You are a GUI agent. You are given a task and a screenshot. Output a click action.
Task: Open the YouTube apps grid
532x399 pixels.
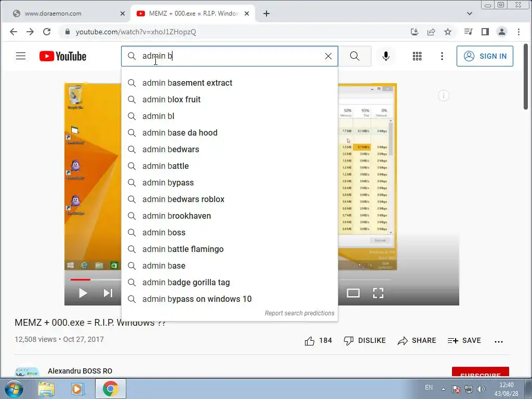coord(417,56)
